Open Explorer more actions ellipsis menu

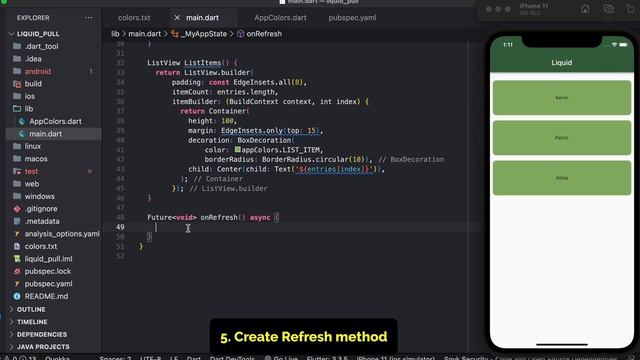coord(88,18)
